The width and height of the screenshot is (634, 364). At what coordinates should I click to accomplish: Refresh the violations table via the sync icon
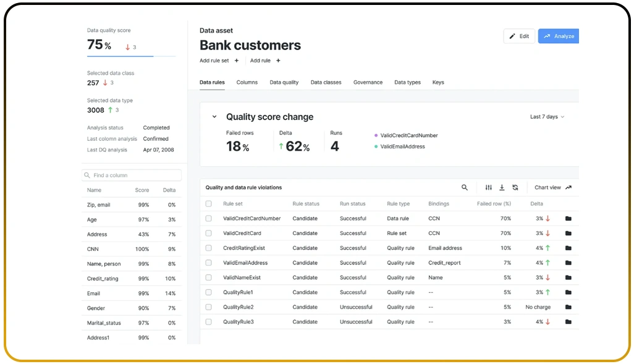[x=517, y=187]
